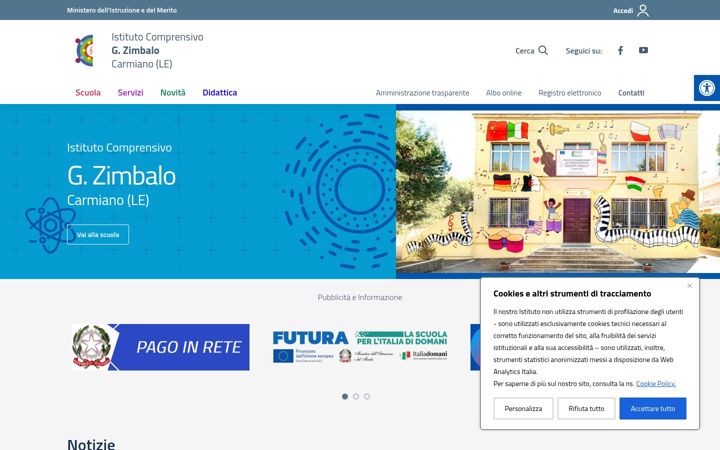This screenshot has height=450, width=720.
Task: Open accessibility tools widget icon
Action: click(707, 88)
